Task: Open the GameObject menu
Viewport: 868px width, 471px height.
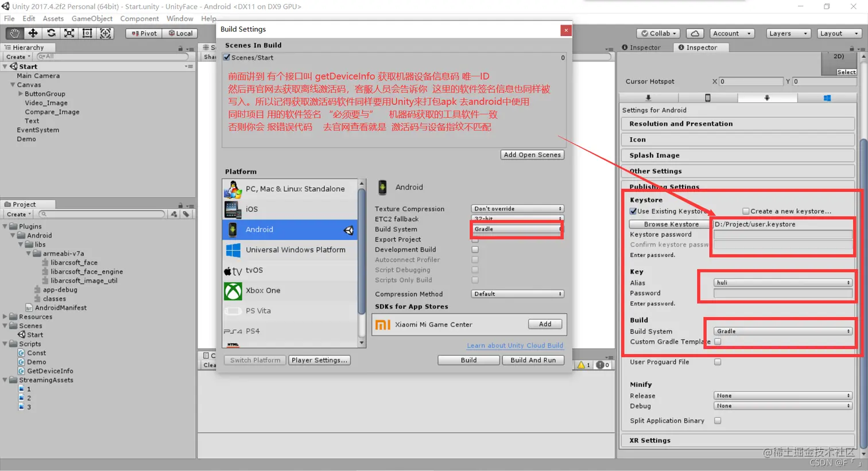Action: 92,18
